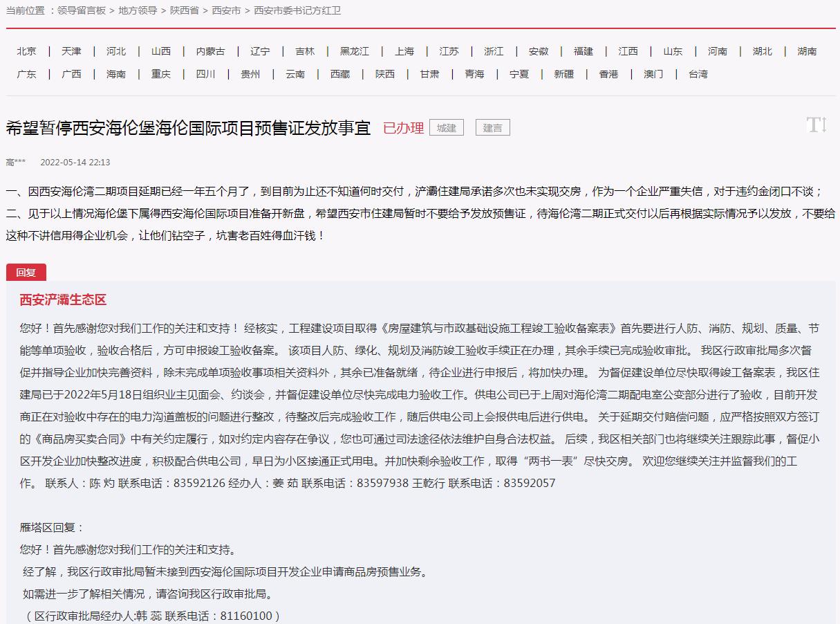
Task: Click the 建言 type tag
Action: pos(492,128)
